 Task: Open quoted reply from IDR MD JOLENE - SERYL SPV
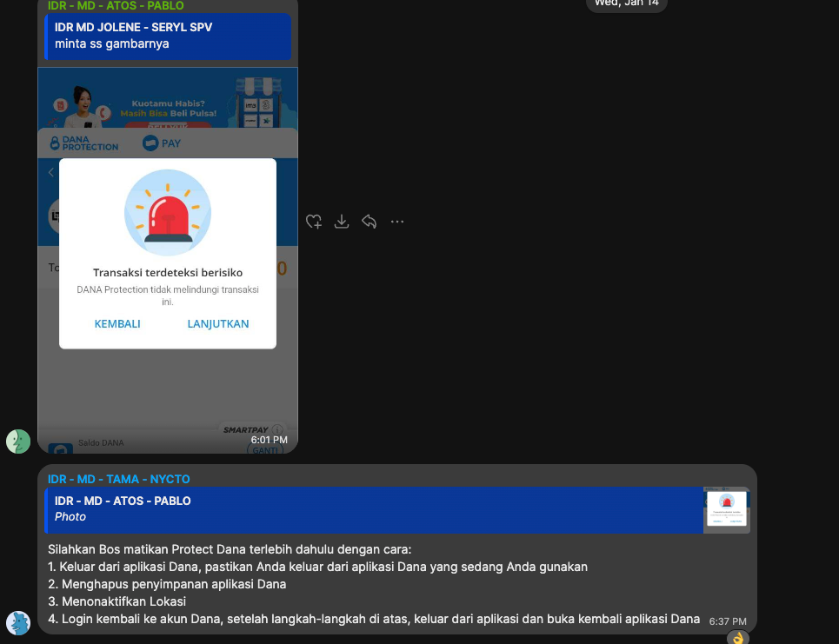tap(168, 36)
